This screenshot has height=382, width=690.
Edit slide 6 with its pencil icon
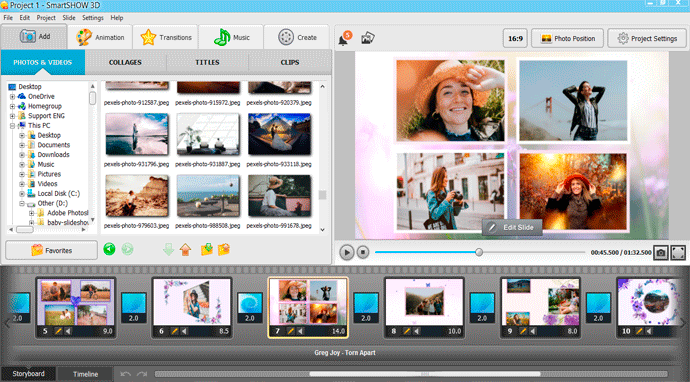(x=174, y=331)
